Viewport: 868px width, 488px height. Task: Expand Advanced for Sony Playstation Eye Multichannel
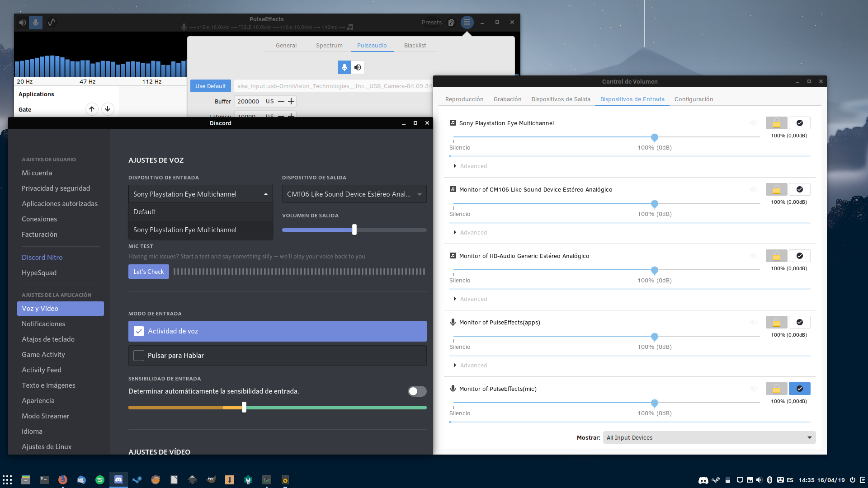tap(471, 166)
